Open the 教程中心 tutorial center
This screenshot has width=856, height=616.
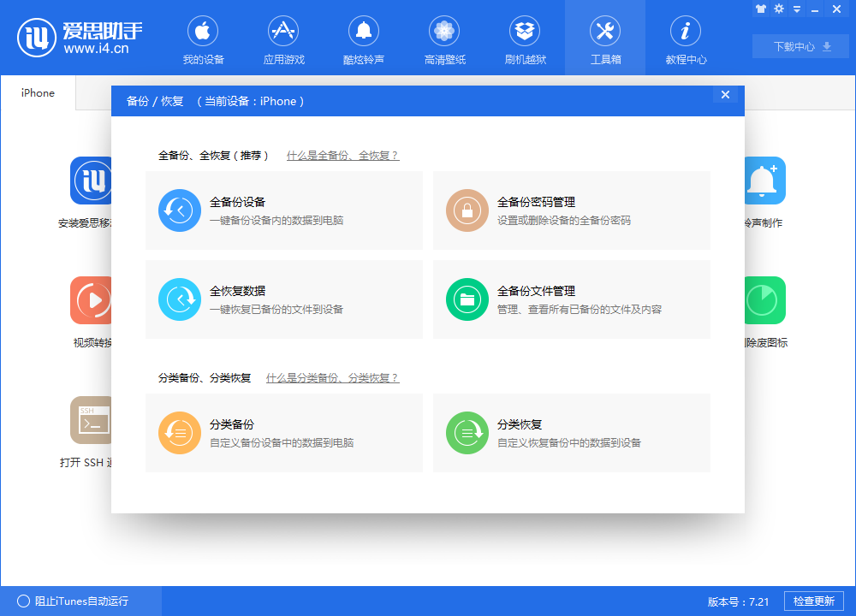(685, 38)
